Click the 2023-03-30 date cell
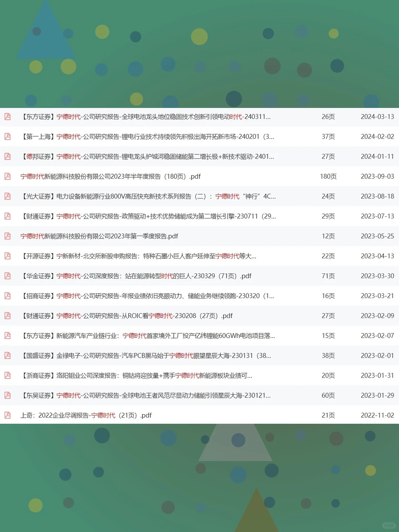 tap(378, 276)
